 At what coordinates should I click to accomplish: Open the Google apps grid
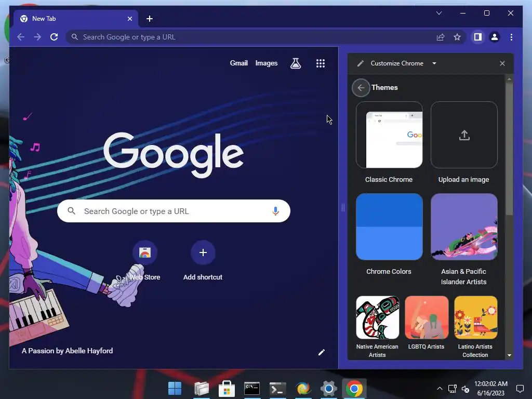[321, 63]
